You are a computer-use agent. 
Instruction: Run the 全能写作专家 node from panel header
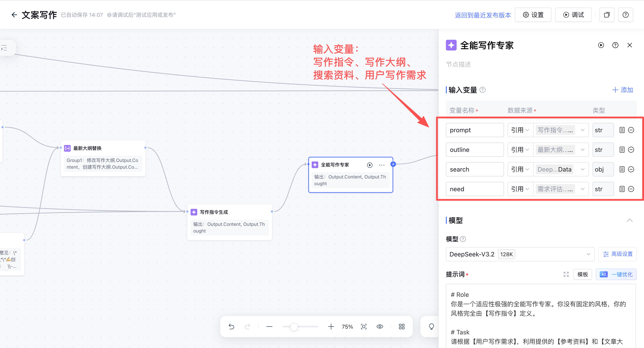point(601,45)
